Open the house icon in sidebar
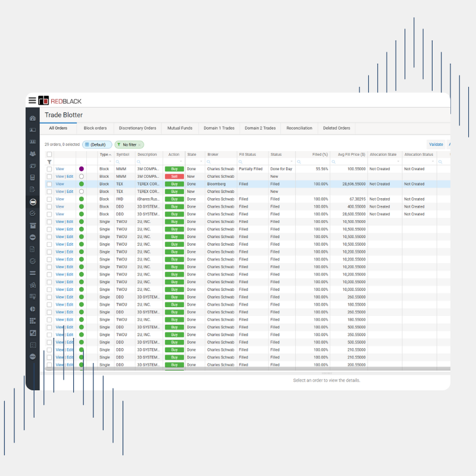This screenshot has width=476, height=476. (x=33, y=285)
